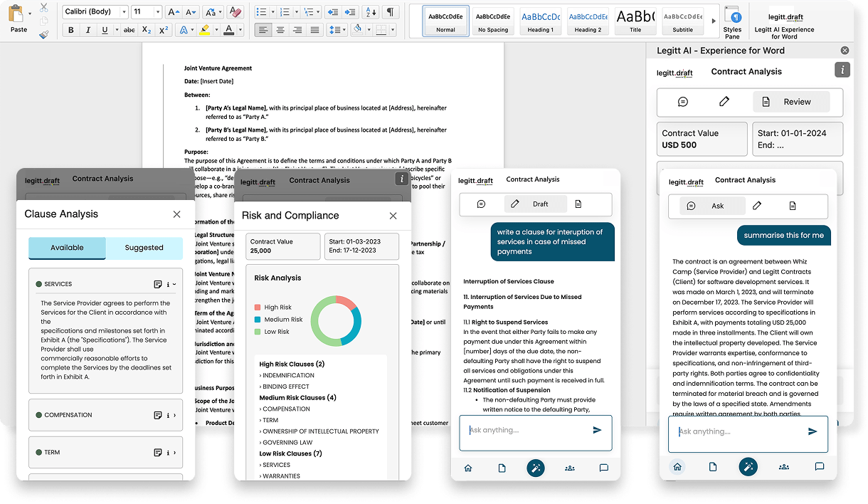Center the paragraph text
This screenshot has width=868, height=504.
(x=280, y=30)
